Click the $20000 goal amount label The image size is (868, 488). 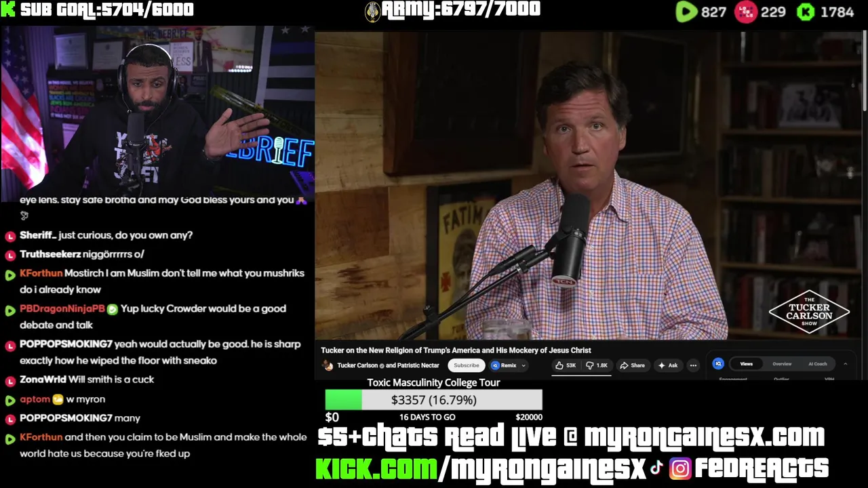(529, 417)
